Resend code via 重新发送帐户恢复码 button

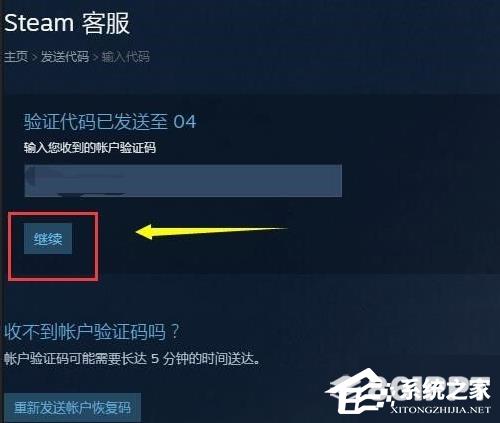point(72,408)
